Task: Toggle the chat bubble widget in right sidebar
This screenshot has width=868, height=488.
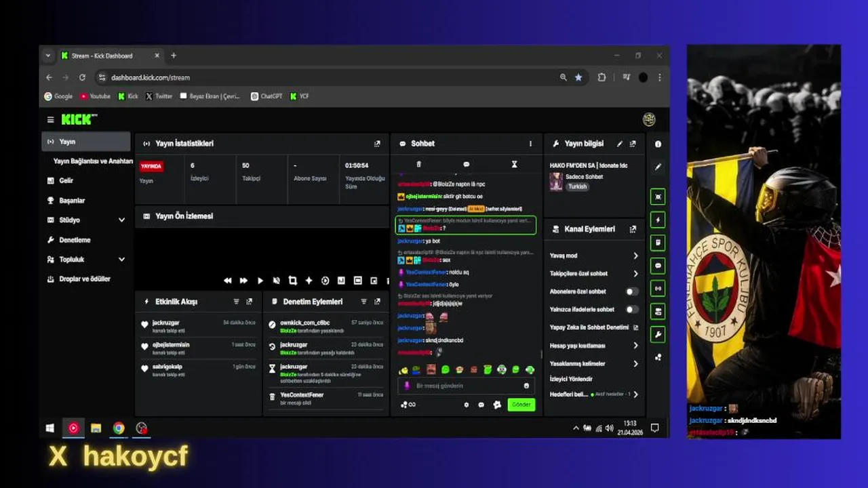Action: click(658, 266)
